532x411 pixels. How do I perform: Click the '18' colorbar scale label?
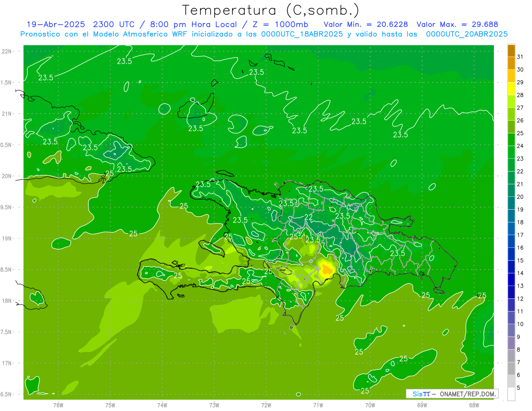click(x=520, y=222)
